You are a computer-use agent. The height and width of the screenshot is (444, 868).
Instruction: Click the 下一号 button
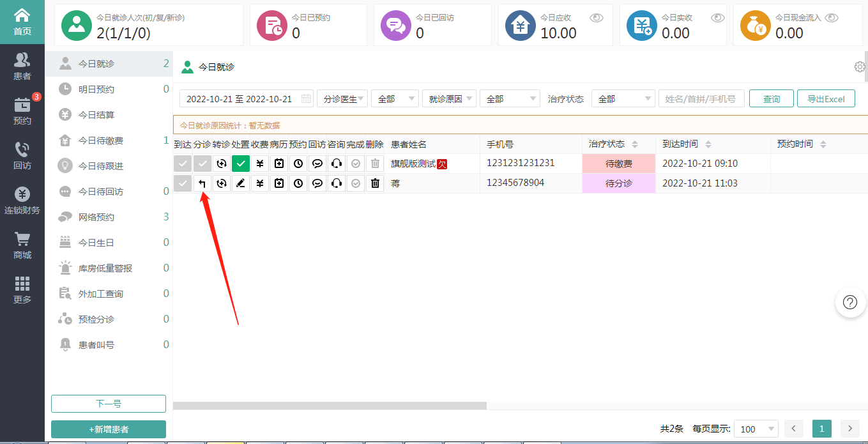(x=109, y=404)
